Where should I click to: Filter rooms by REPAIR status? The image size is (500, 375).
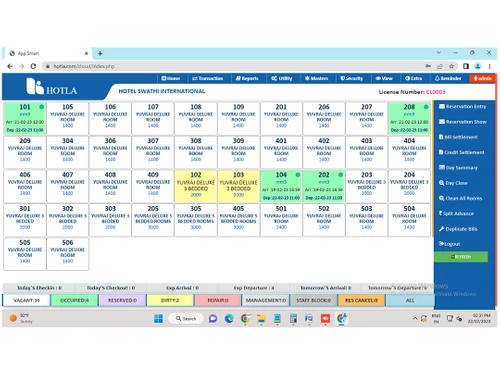pyautogui.click(x=218, y=300)
